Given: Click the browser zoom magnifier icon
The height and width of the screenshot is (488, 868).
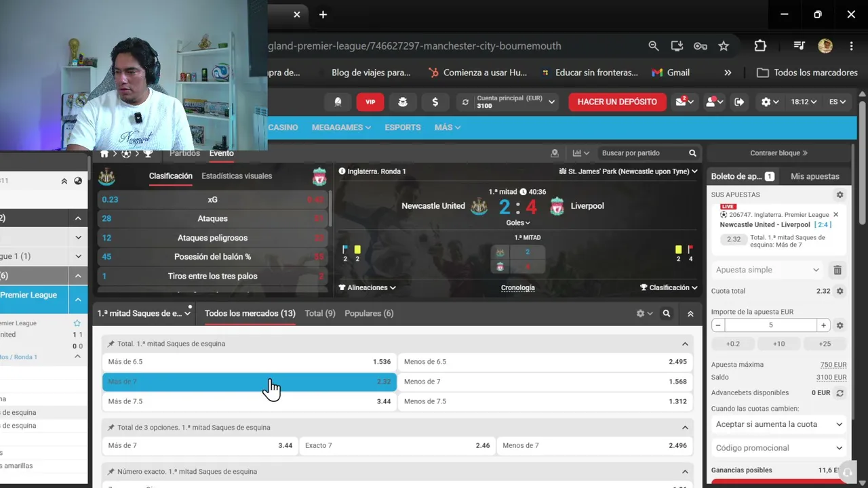Looking at the screenshot, I should tap(653, 46).
